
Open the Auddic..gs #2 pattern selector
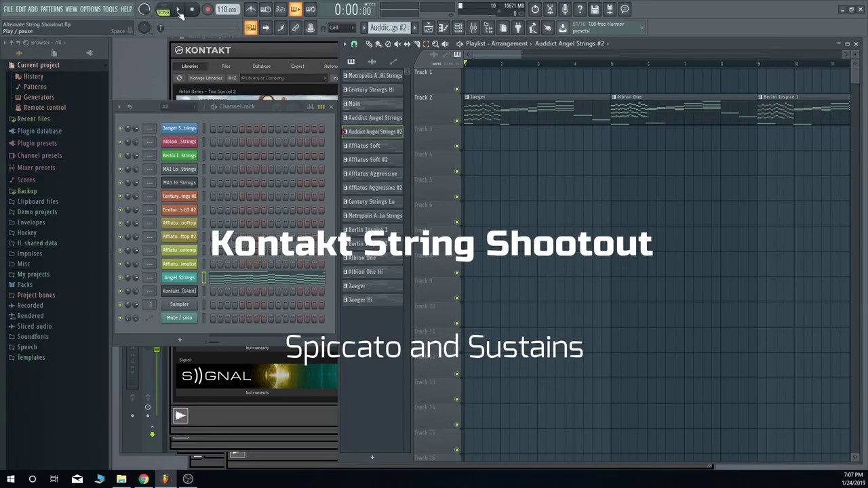tap(388, 28)
